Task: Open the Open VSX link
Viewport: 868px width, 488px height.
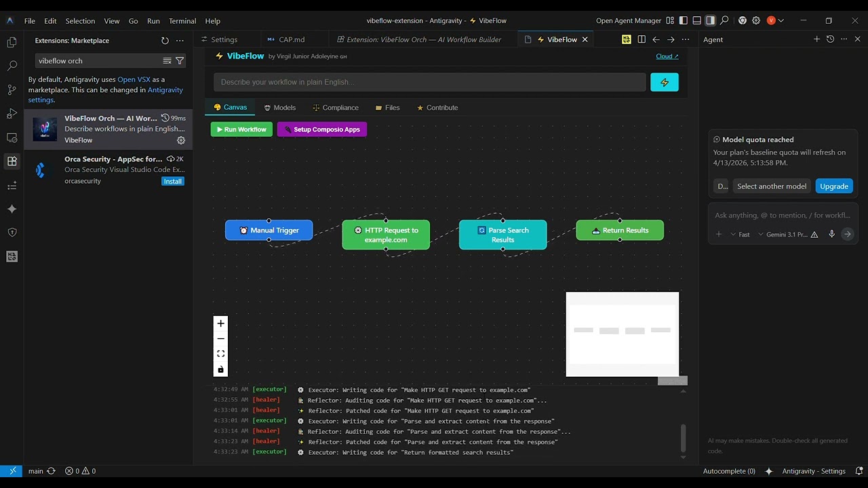Action: tap(134, 79)
